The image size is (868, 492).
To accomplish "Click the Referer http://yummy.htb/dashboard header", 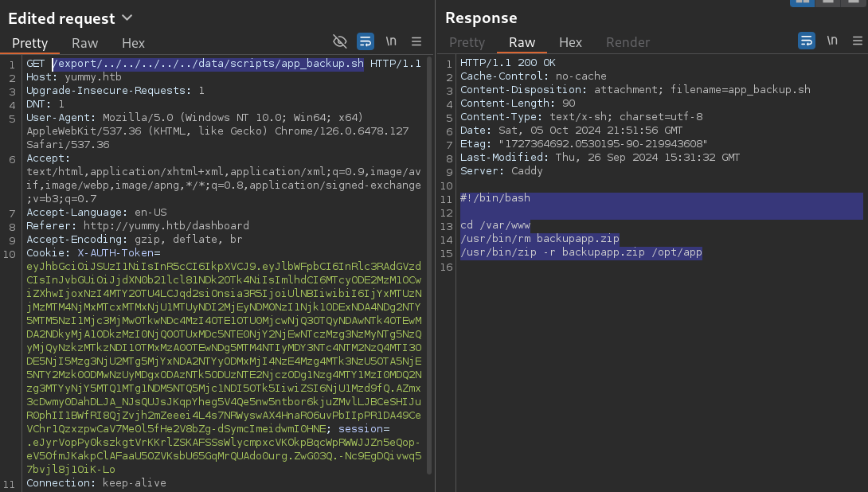I will click(138, 226).
